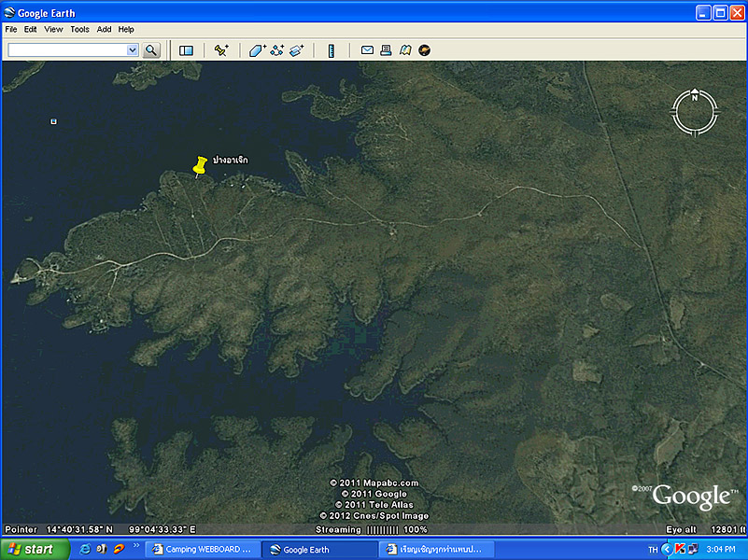Image resolution: width=748 pixels, height=560 pixels.
Task: Click the N on the compass ring
Action: pos(695,96)
